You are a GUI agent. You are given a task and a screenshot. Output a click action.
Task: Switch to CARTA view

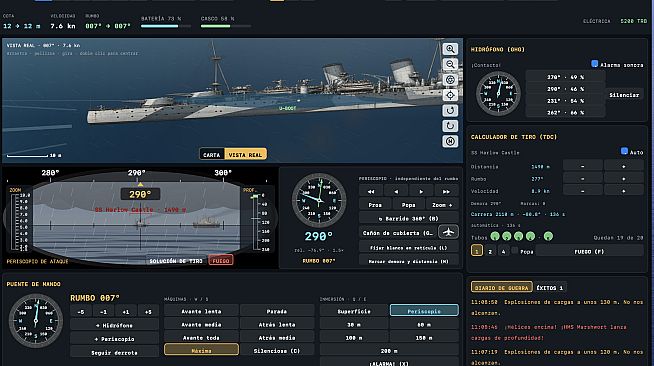tap(212, 154)
